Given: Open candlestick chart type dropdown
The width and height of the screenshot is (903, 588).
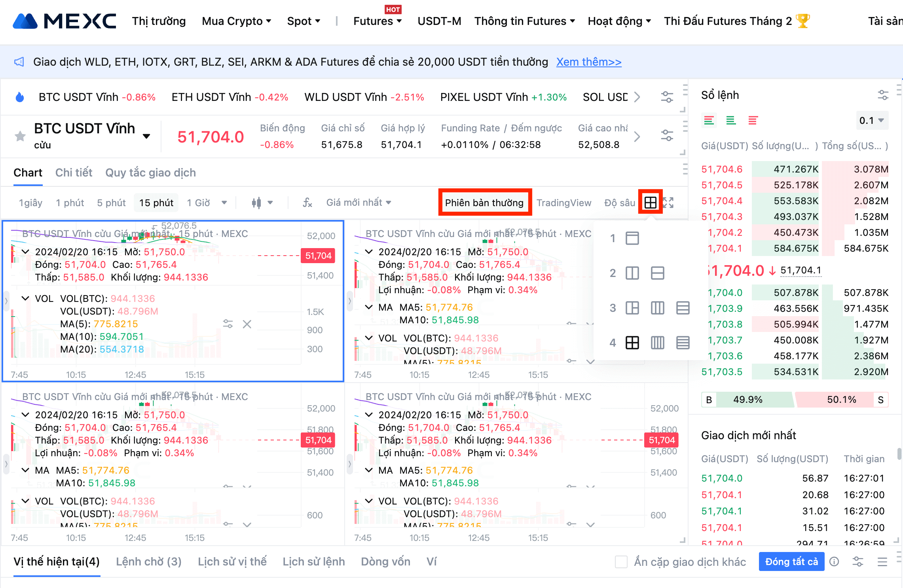Looking at the screenshot, I should tap(262, 203).
